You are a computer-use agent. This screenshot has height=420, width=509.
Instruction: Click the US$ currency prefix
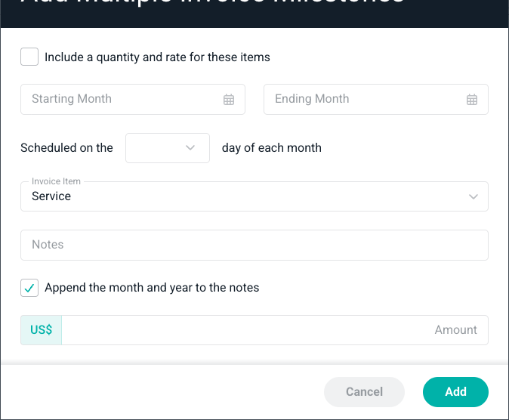[42, 330]
